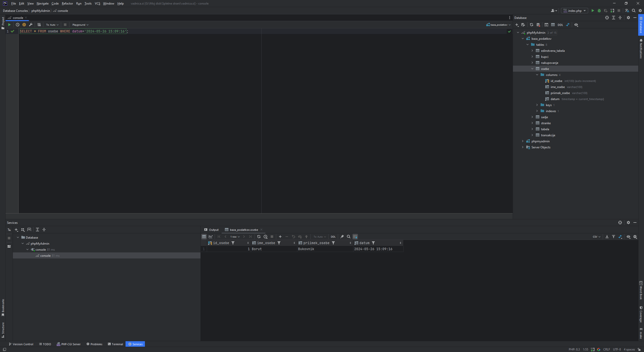The width and height of the screenshot is (644, 352).
Task: Run the SQL query with the execute button
Action: [x=9, y=25]
